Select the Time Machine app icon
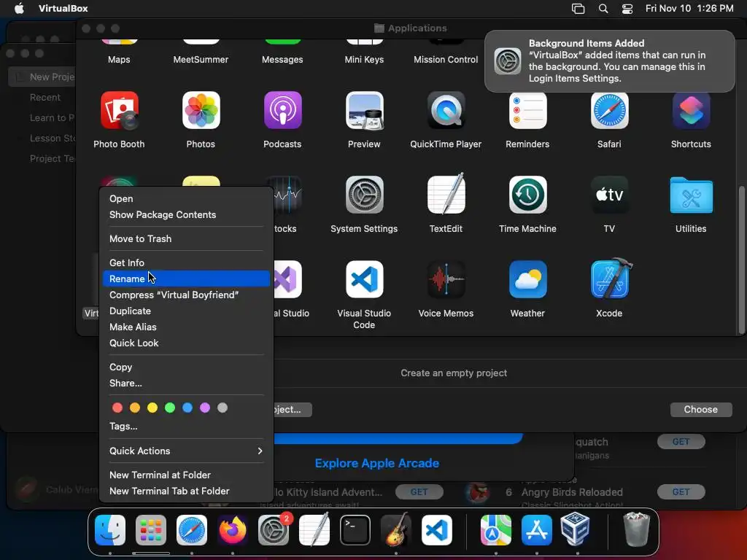The image size is (747, 560). [528, 195]
